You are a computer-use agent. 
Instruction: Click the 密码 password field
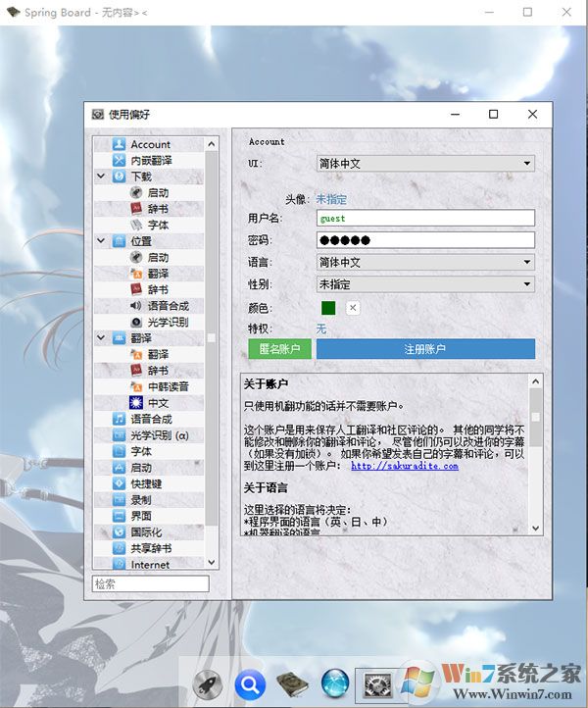click(x=425, y=240)
